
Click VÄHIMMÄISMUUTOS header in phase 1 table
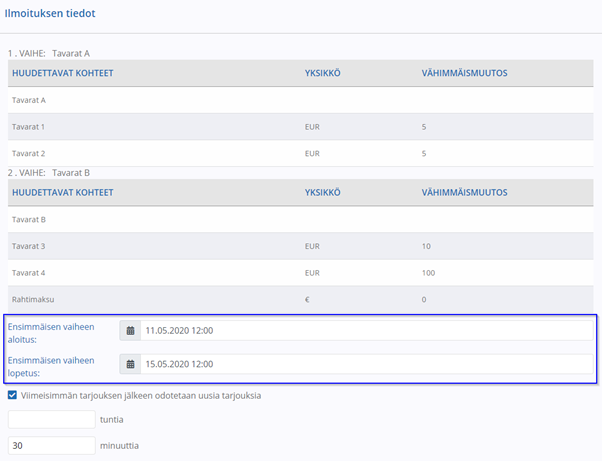[465, 73]
